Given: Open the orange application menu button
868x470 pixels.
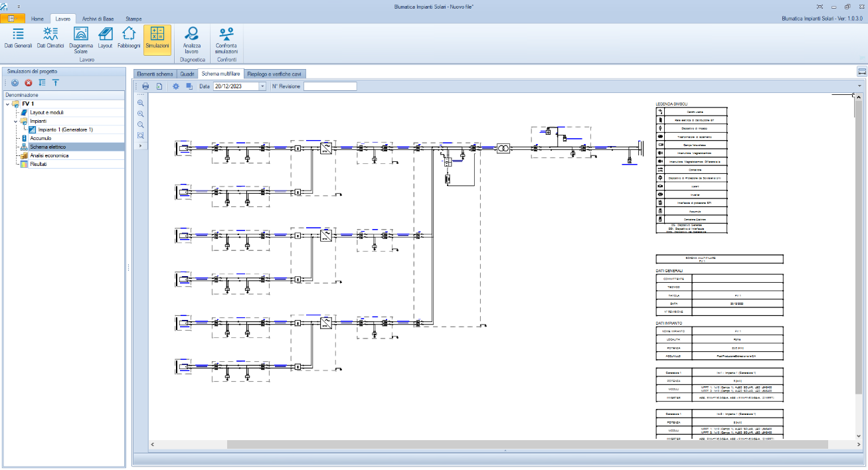Looking at the screenshot, I should (12, 19).
